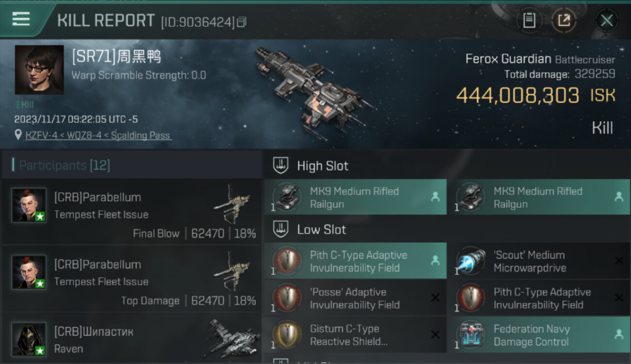Open the Шипастик Raven participant entry

click(x=132, y=338)
